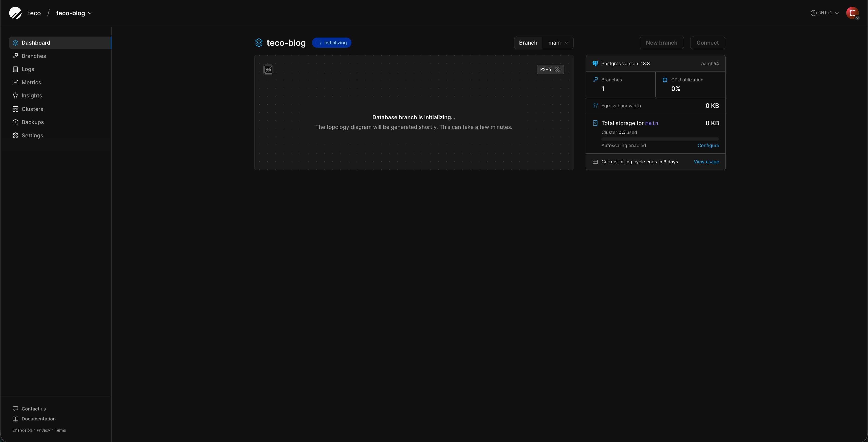The height and width of the screenshot is (442, 868).
Task: Click the Connect button
Action: click(707, 43)
